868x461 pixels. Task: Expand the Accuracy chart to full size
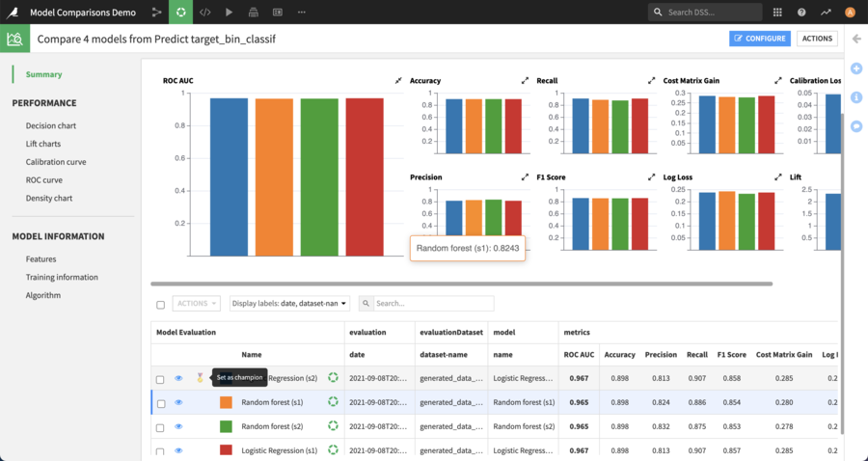(525, 81)
